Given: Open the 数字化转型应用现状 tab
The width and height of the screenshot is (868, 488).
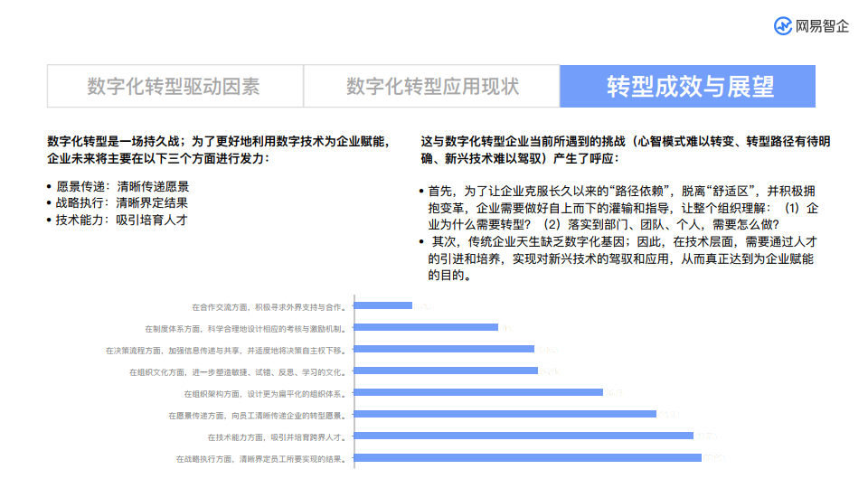Looking at the screenshot, I should (431, 87).
